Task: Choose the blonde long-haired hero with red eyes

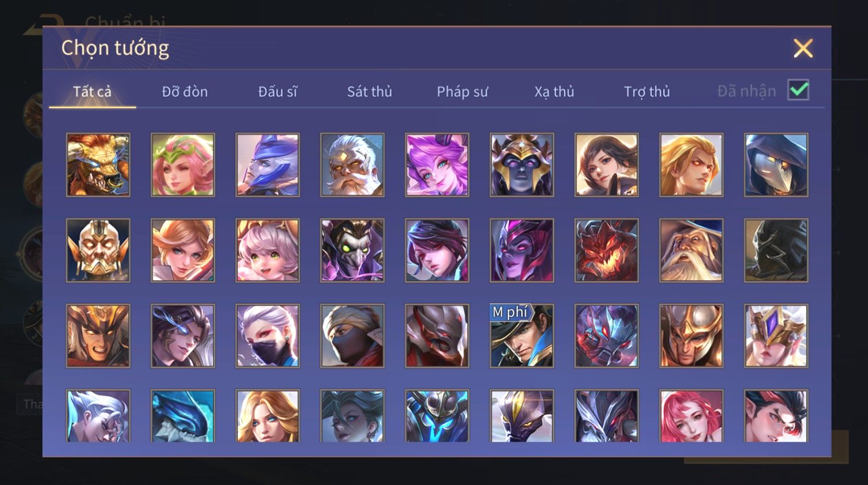Action: pos(692,165)
